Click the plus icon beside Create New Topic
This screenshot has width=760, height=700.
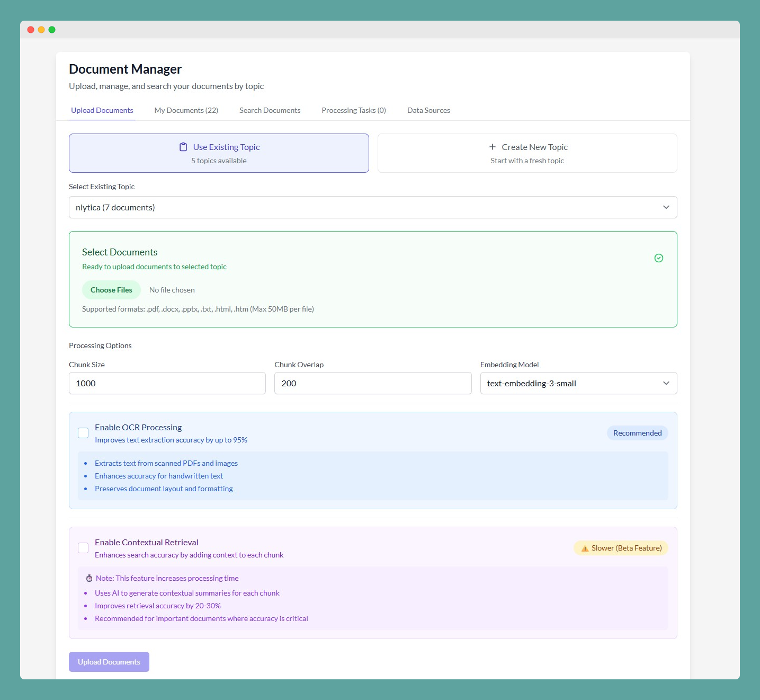(493, 147)
